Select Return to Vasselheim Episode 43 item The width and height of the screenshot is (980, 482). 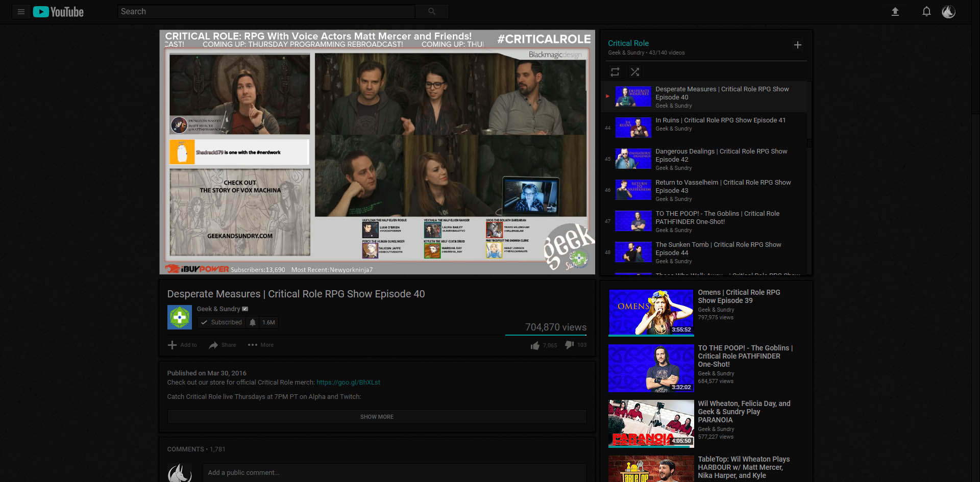704,190
